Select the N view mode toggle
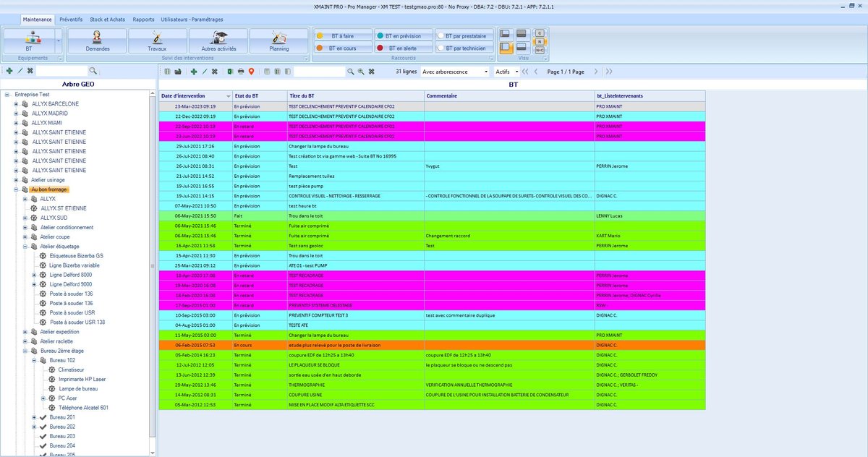This screenshot has width=868, height=457. point(540,41)
